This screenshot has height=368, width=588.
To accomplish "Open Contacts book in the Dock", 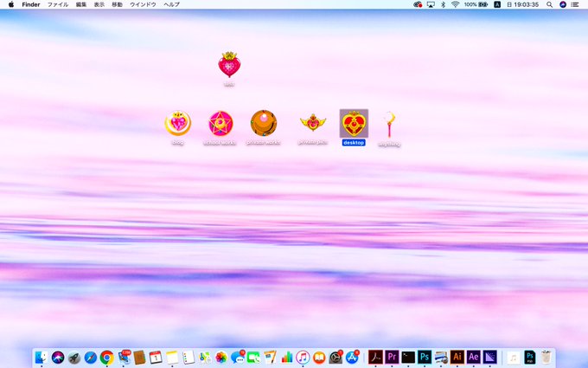I will pyautogui.click(x=139, y=357).
